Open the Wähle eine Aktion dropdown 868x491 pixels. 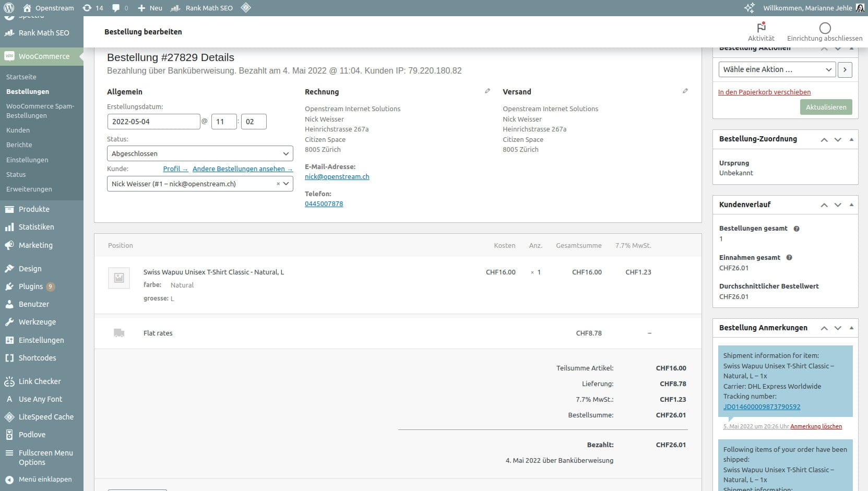pyautogui.click(x=777, y=69)
